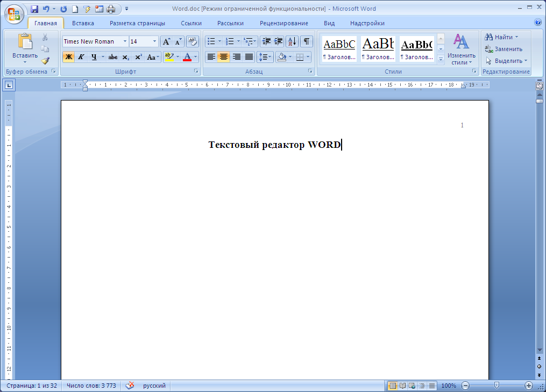Increase font size with grow font button
Image resolution: width=546 pixels, height=392 pixels.
click(166, 41)
